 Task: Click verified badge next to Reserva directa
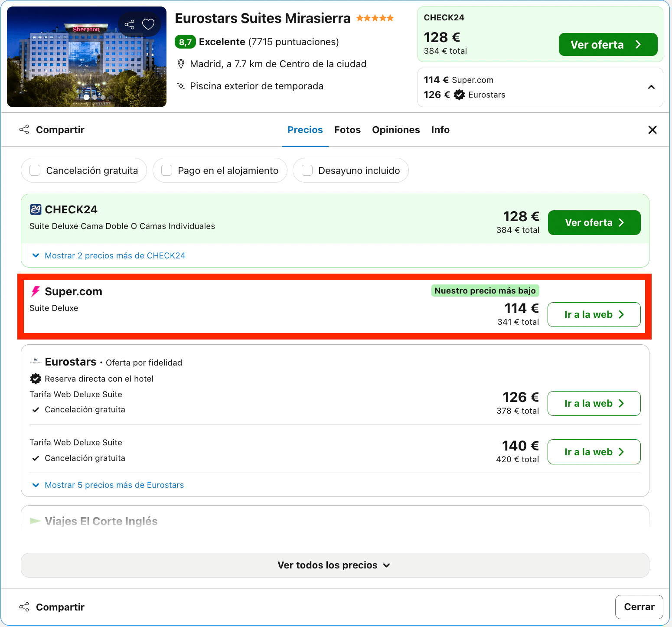click(x=36, y=379)
